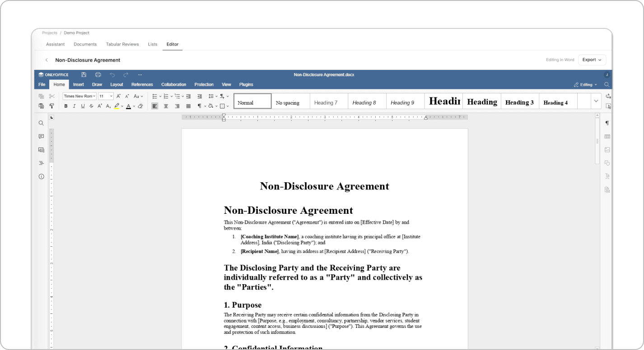Increase font size with the larger A icon

coord(118,96)
